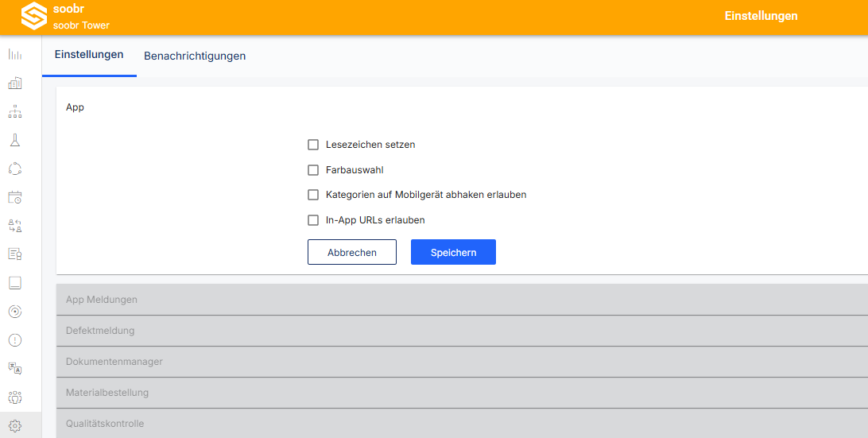
Task: Open the bar chart dashboard icon
Action: click(x=15, y=55)
